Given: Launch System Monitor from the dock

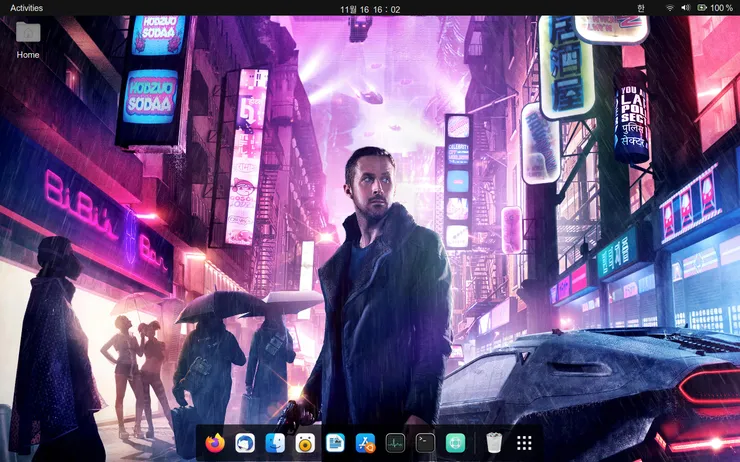Looking at the screenshot, I should pos(395,443).
